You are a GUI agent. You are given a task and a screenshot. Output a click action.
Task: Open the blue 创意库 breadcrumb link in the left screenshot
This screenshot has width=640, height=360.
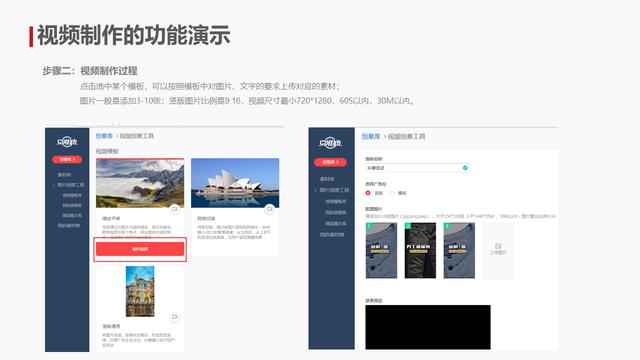pos(104,136)
